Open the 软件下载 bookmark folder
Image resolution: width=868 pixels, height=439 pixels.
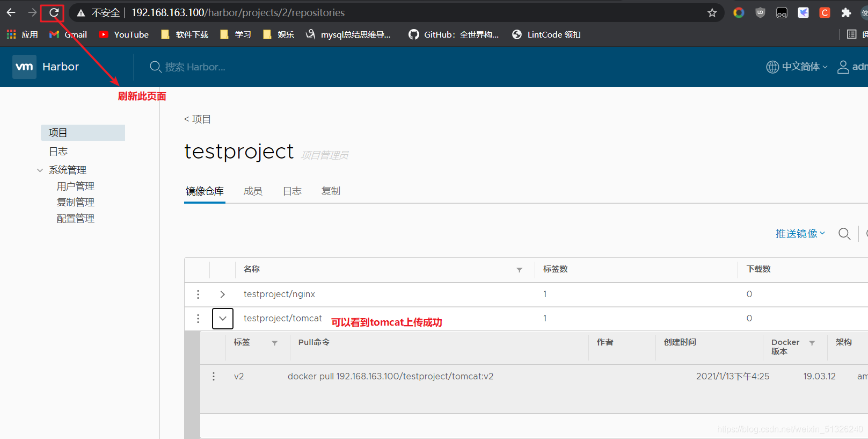pos(185,34)
